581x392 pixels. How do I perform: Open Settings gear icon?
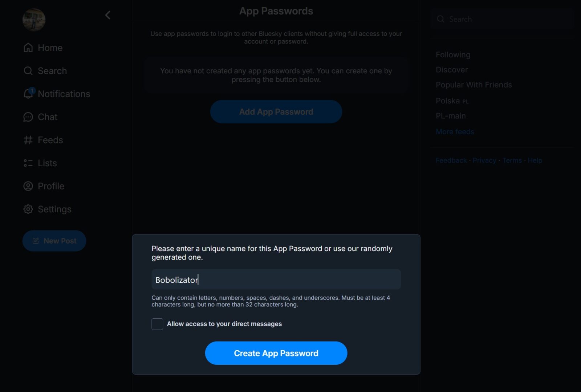click(x=28, y=209)
